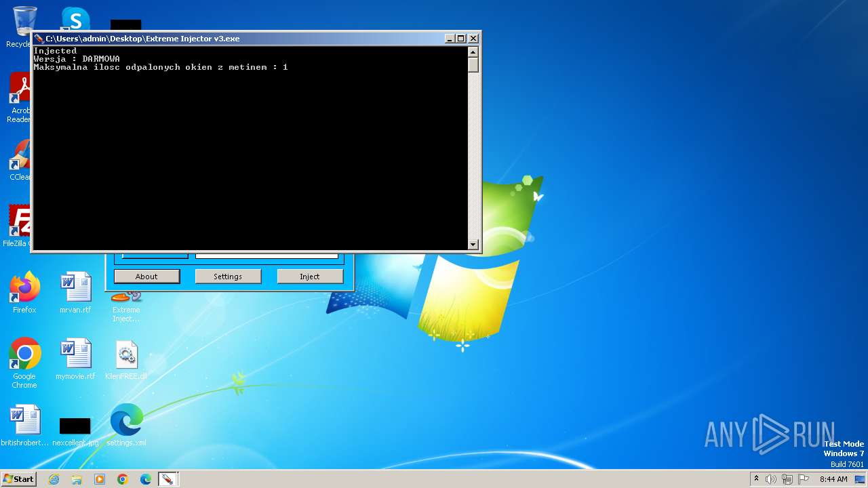Viewport: 868px width, 488px height.
Task: Maximize the console window
Action: coord(461,39)
